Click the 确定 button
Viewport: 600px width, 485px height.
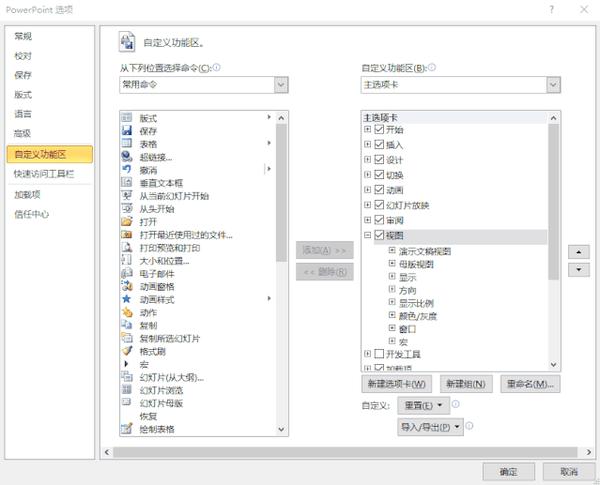(509, 472)
